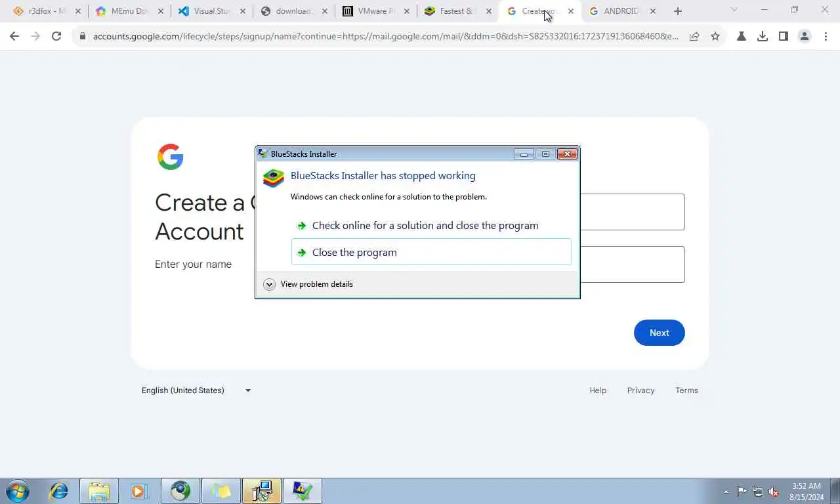The width and height of the screenshot is (840, 504).
Task: Open a new browser tab
Action: (678, 11)
